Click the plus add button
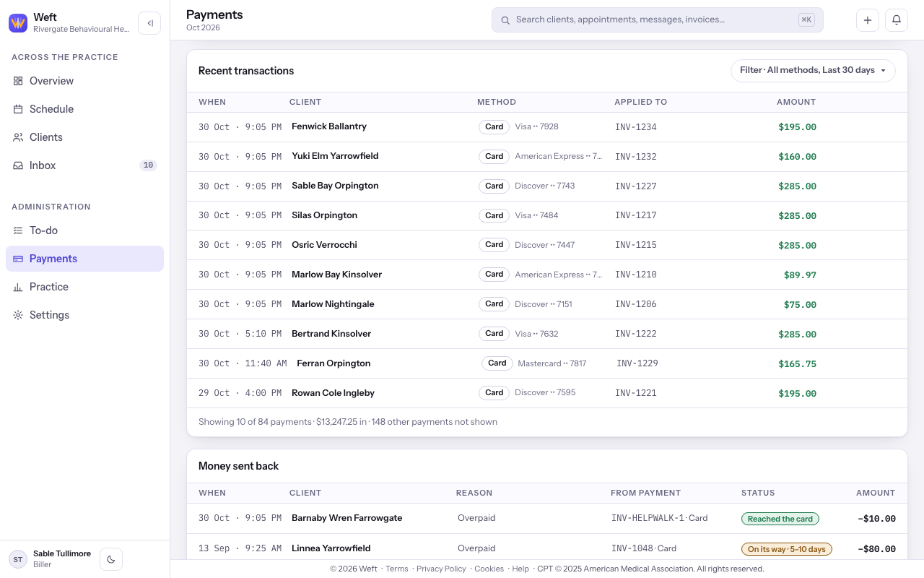The width and height of the screenshot is (924, 578). tap(868, 20)
